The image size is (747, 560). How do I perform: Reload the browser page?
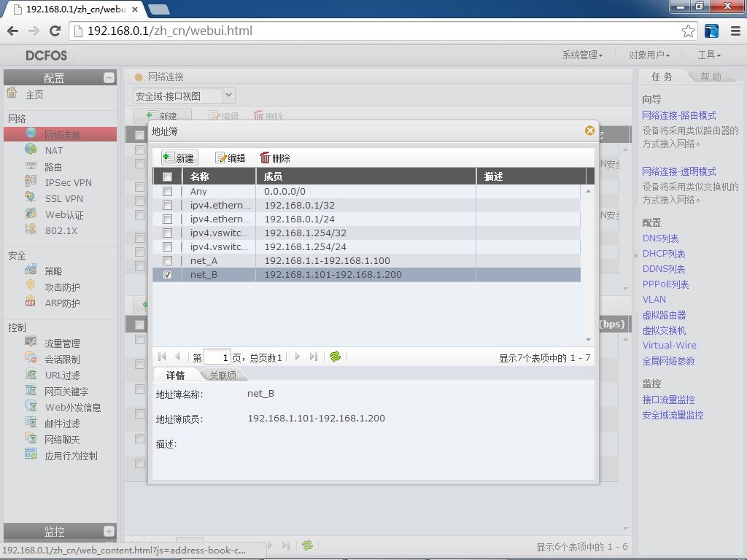(x=55, y=31)
